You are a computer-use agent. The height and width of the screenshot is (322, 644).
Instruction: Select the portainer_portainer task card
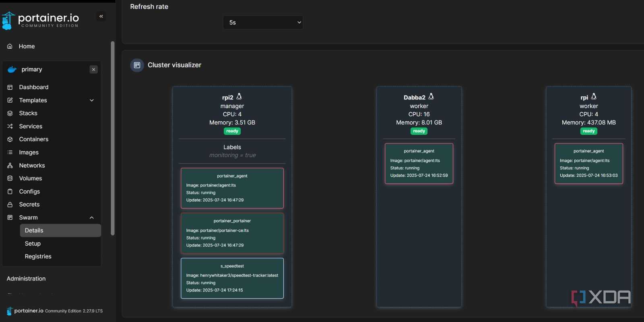232,233
